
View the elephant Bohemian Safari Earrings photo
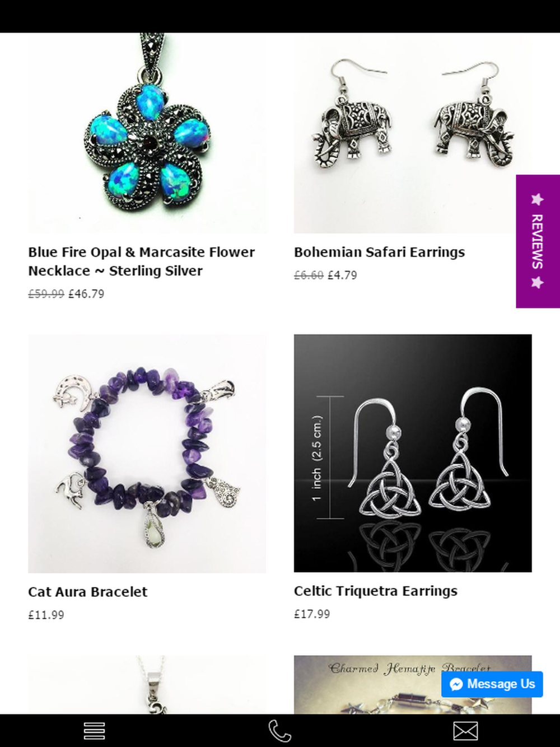pos(413,133)
